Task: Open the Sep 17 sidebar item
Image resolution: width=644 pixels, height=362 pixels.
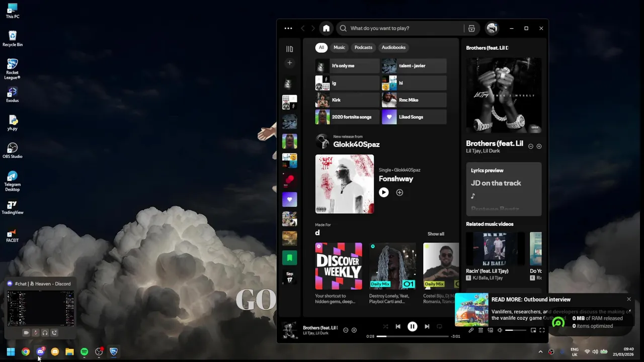Action: [x=289, y=277]
